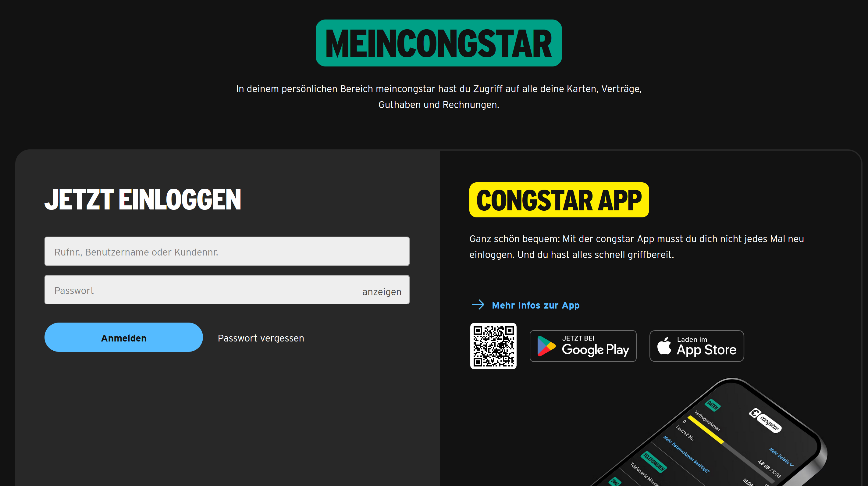The image size is (868, 486).
Task: Open the Apple App Store link
Action: click(x=696, y=346)
